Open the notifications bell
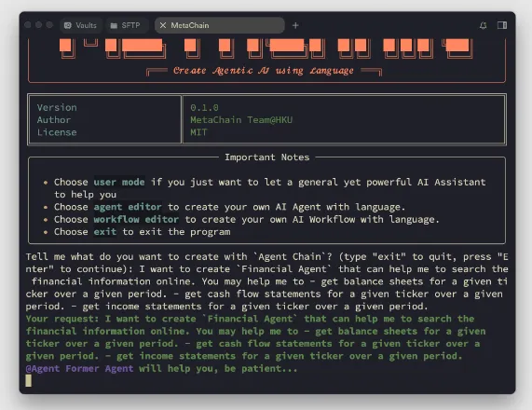This screenshot has width=532, height=410. pyautogui.click(x=484, y=25)
